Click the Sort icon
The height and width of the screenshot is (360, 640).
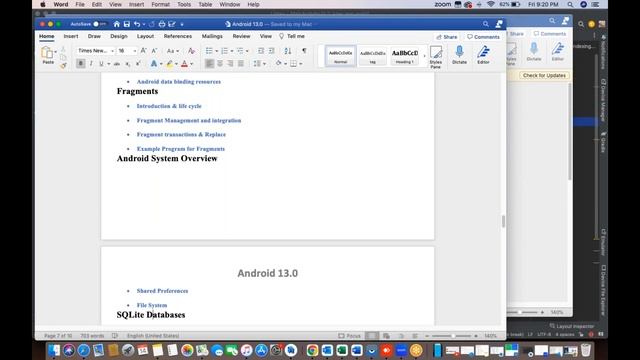[x=288, y=51]
